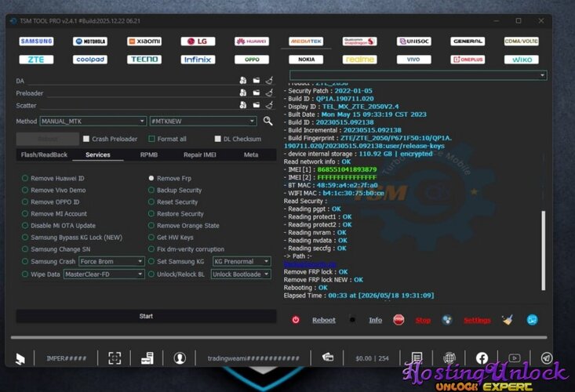Click the Info link
Viewport: 575px width, 392px height.
pos(376,320)
